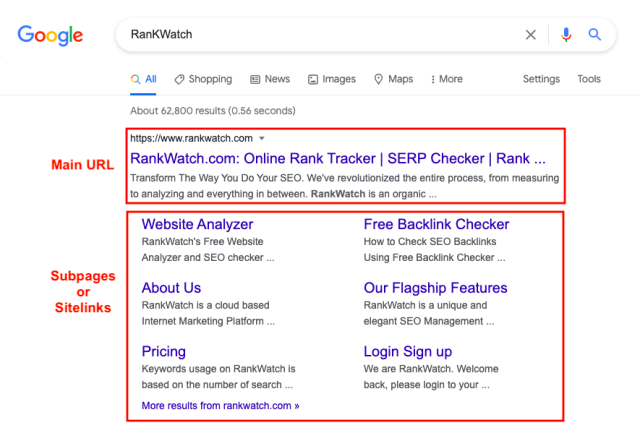Expand the More search options menu

coord(447,79)
